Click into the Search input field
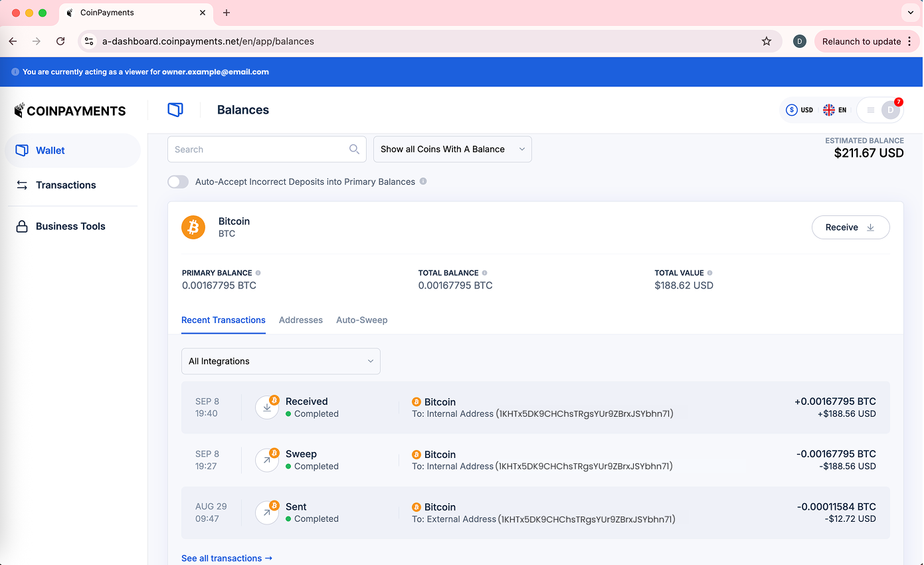The image size is (924, 565). pos(259,150)
